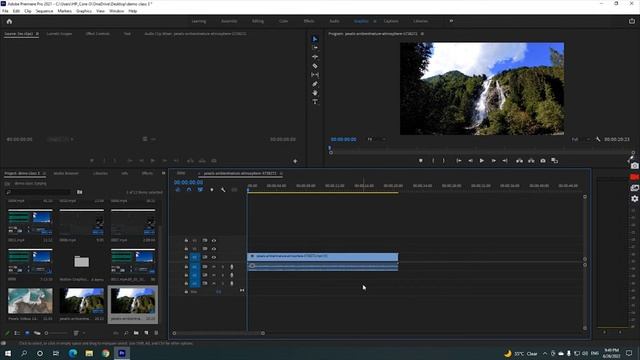This screenshot has width=640, height=360.
Task: Open the Fit zoom level dropdown
Action: 376,140
